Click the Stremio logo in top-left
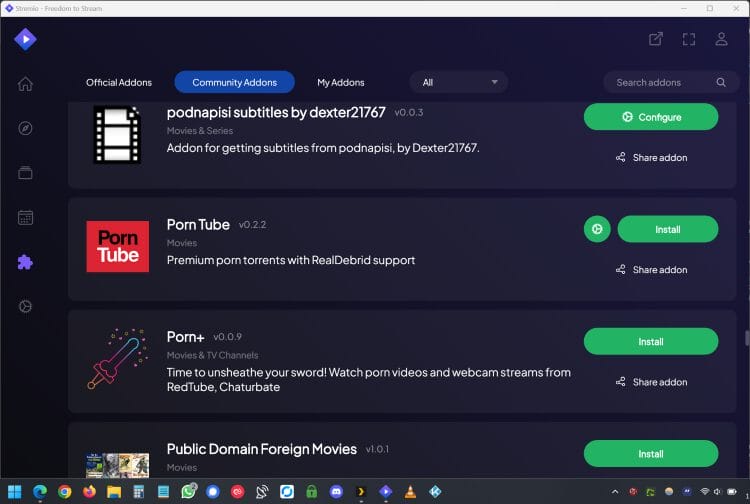The width and height of the screenshot is (750, 504). tap(25, 39)
